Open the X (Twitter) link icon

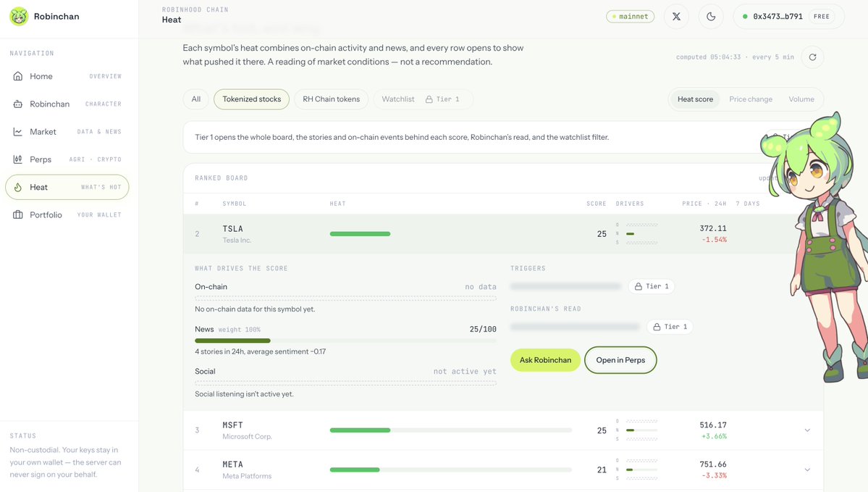click(x=676, y=17)
